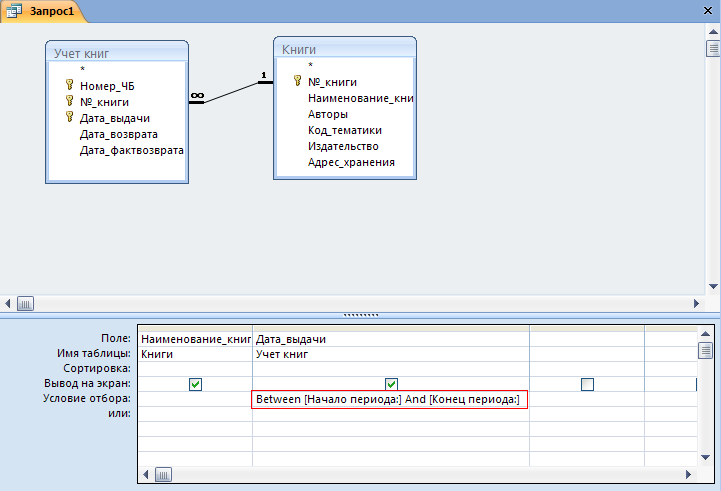Screen dimensions: 721x491
Task: Select the Запрос1 tab
Action: 44,11
